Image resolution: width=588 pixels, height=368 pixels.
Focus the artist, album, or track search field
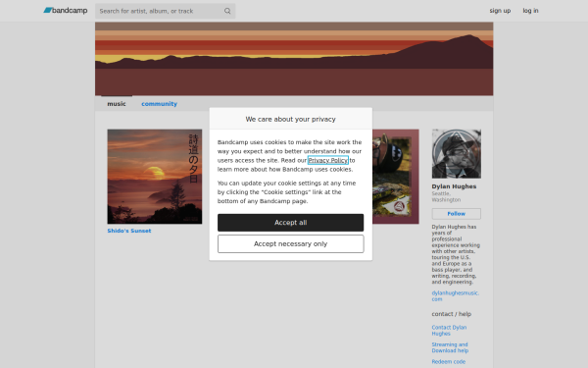pos(165,11)
